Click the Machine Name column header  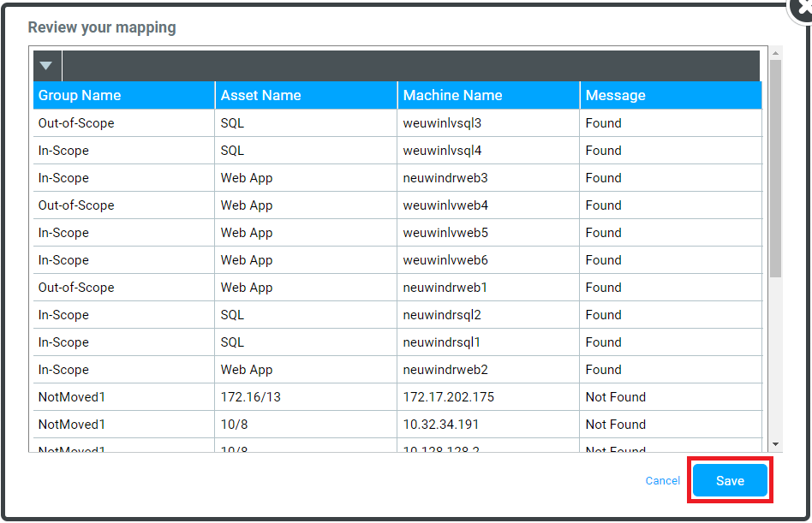coord(452,96)
